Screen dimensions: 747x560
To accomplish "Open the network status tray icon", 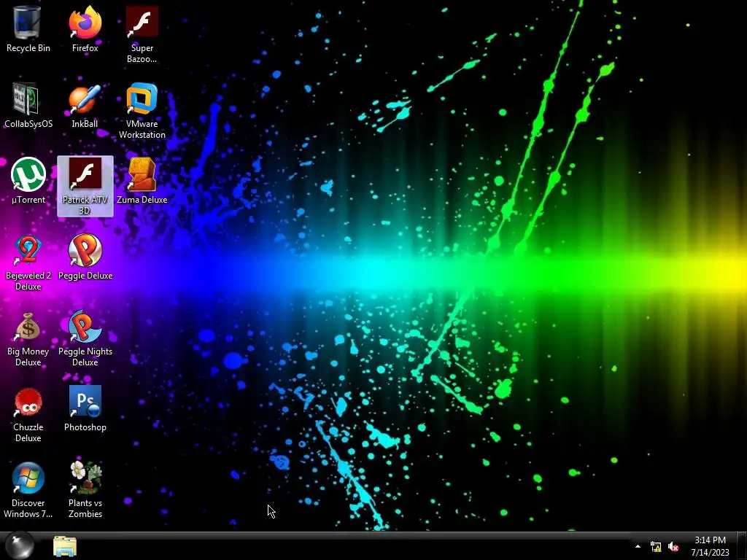I will coord(656,547).
